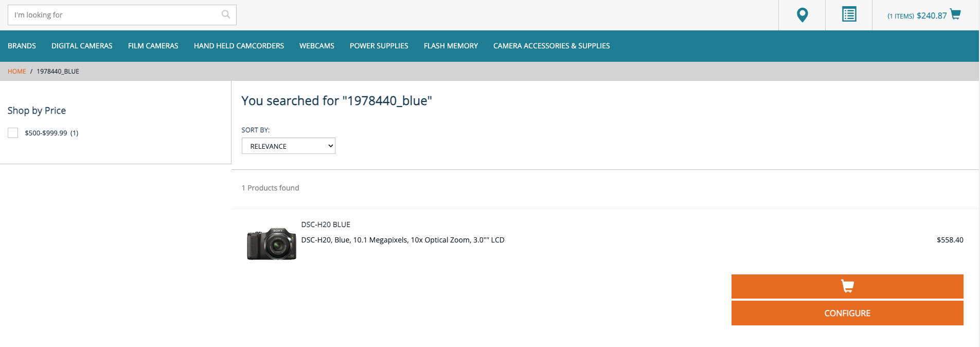Click the product description 'DSC-H20, Blue, 10.1 Megapixels'
980x347 pixels.
[x=403, y=240]
